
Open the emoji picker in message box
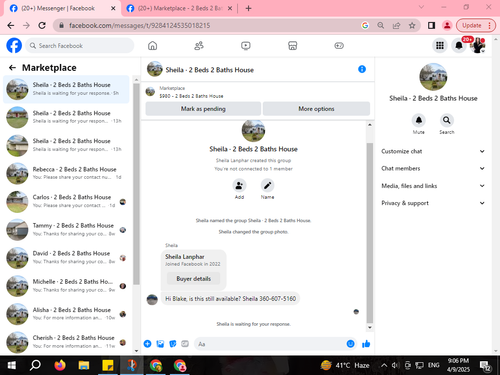350,344
